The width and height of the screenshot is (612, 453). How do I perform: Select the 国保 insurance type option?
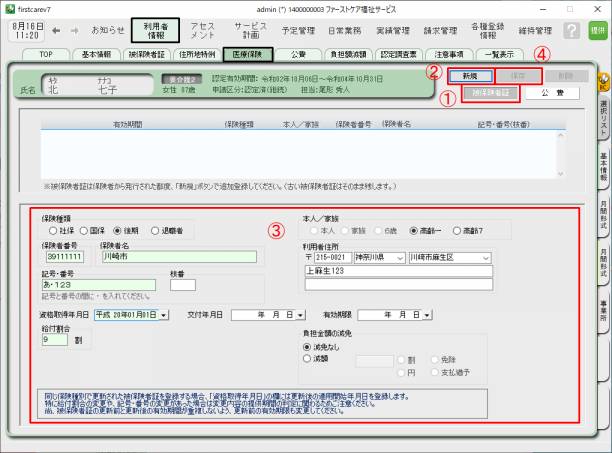[x=81, y=228]
